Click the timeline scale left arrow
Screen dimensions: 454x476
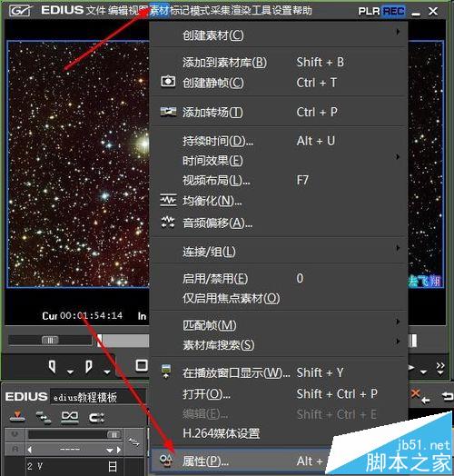29,450
